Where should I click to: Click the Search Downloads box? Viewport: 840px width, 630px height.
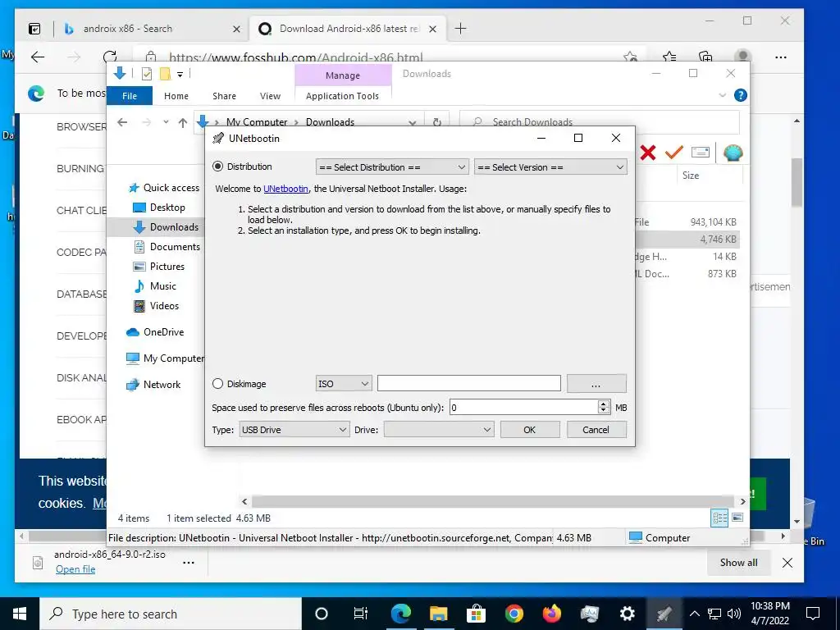coord(600,122)
